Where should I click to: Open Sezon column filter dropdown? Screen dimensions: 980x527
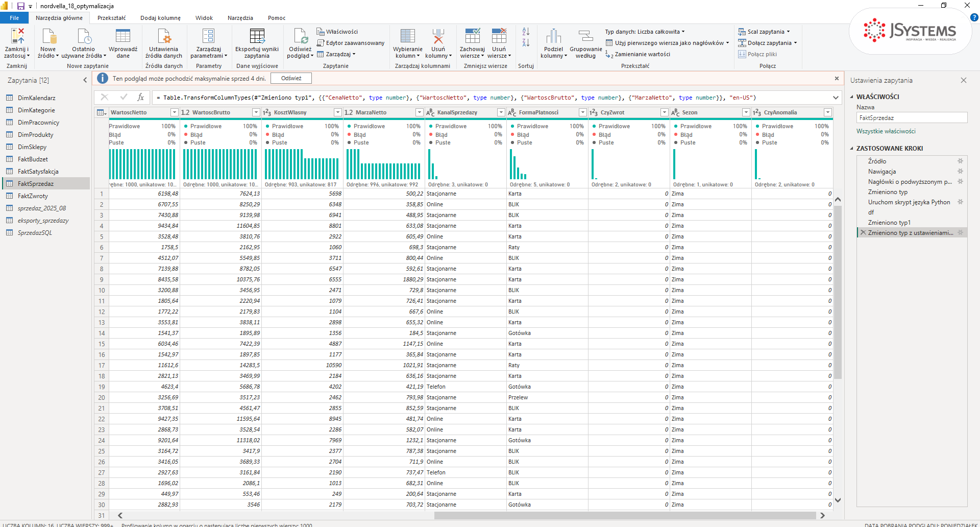click(746, 112)
